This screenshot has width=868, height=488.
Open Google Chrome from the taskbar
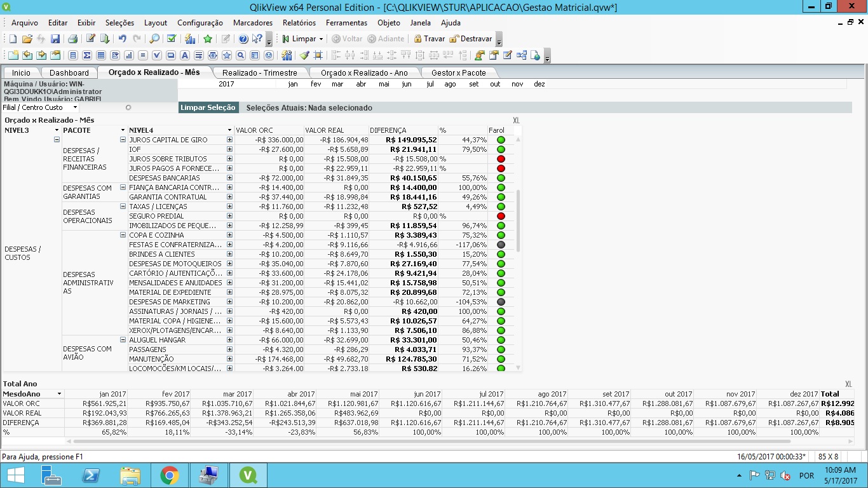point(169,475)
